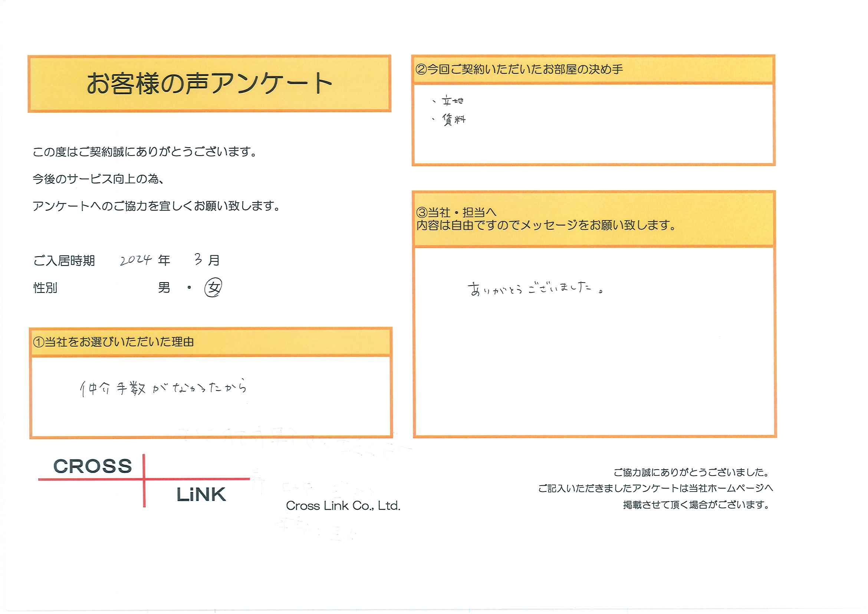Image resolution: width=868 pixels, height=614 pixels.
Task: Click the handwritten year '2024'
Action: pos(136,259)
